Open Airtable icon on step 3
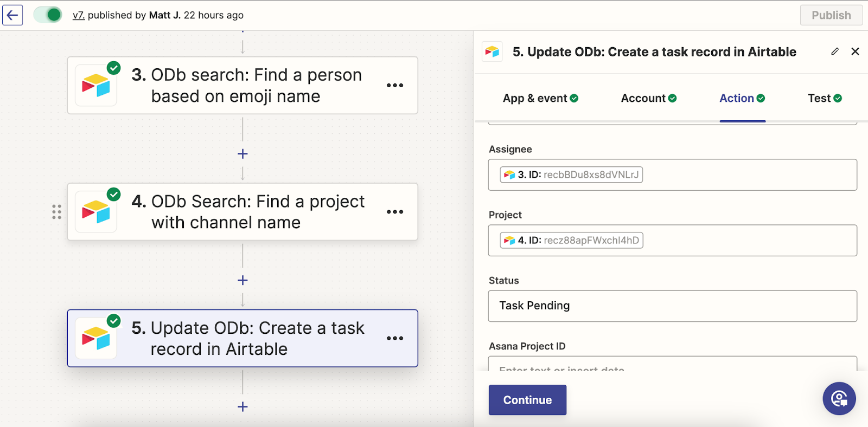Screen dimensions: 868x427 coord(96,86)
